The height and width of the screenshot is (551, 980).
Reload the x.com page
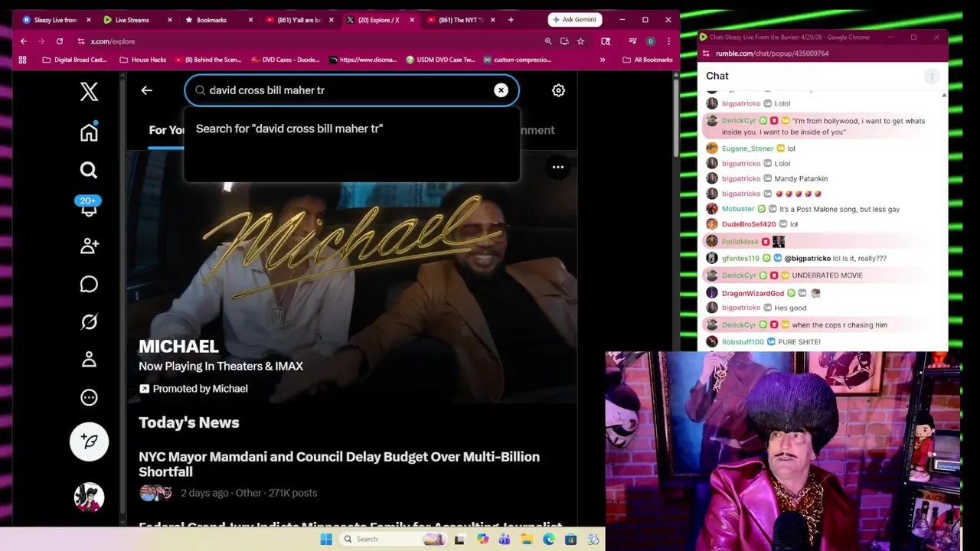point(60,41)
